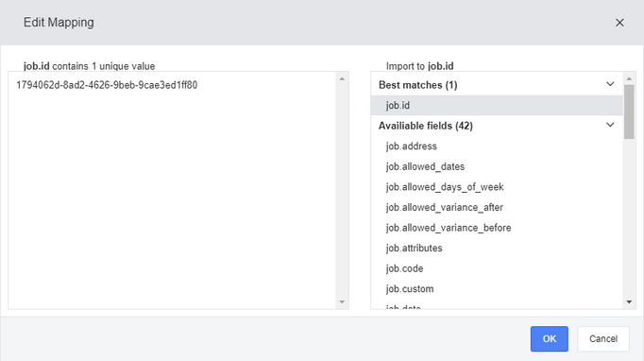Click unique values list scroll down arrow
The width and height of the screenshot is (644, 361).
click(342, 301)
